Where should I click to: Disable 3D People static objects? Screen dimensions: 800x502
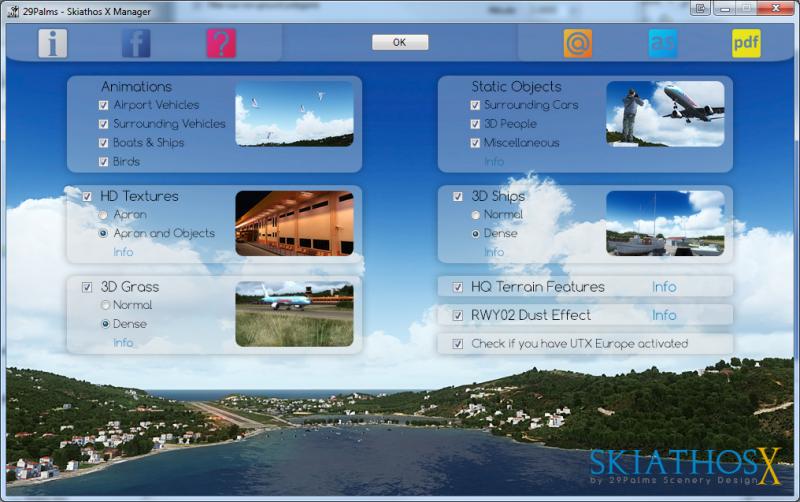[x=475, y=124]
